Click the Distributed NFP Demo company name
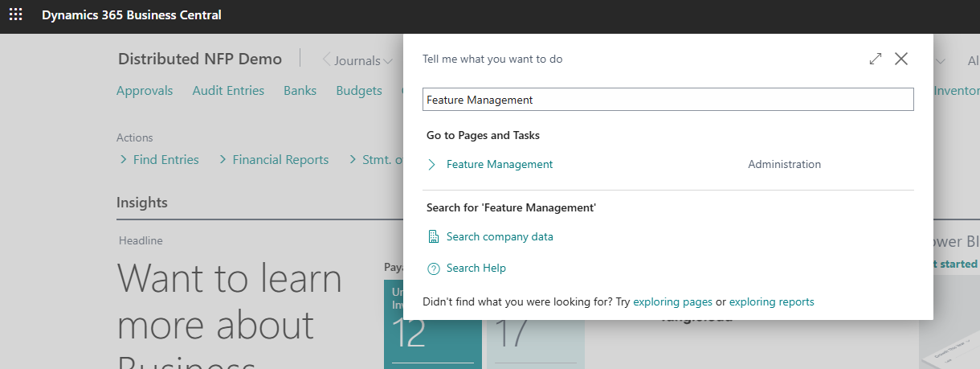The width and height of the screenshot is (980, 369). pyautogui.click(x=200, y=59)
